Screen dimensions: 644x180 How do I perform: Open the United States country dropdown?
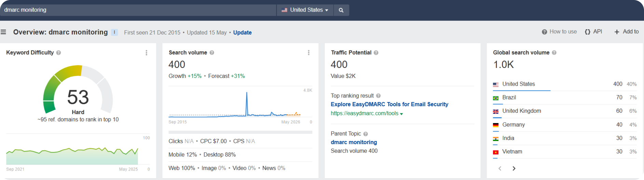[x=305, y=10]
